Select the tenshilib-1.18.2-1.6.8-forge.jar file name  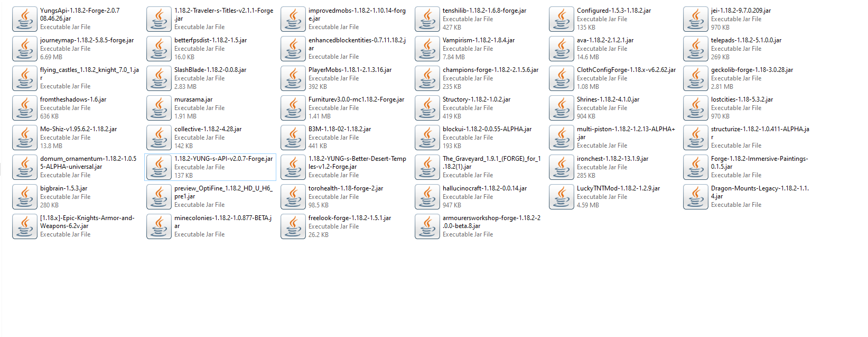(484, 11)
